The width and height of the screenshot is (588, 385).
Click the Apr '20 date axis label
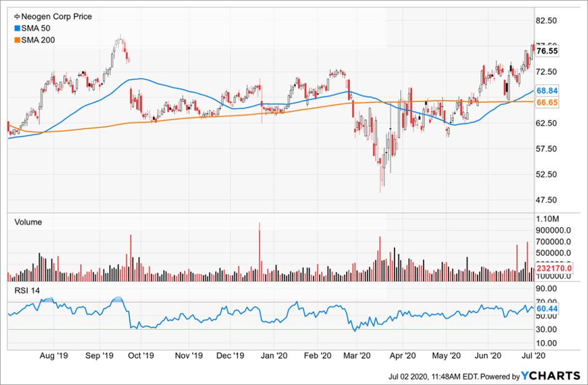pyautogui.click(x=403, y=356)
